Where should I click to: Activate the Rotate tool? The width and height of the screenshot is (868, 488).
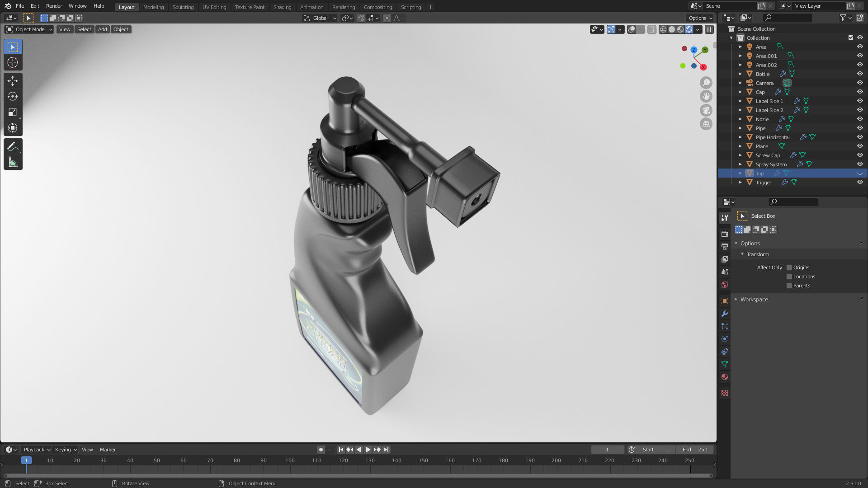click(13, 96)
